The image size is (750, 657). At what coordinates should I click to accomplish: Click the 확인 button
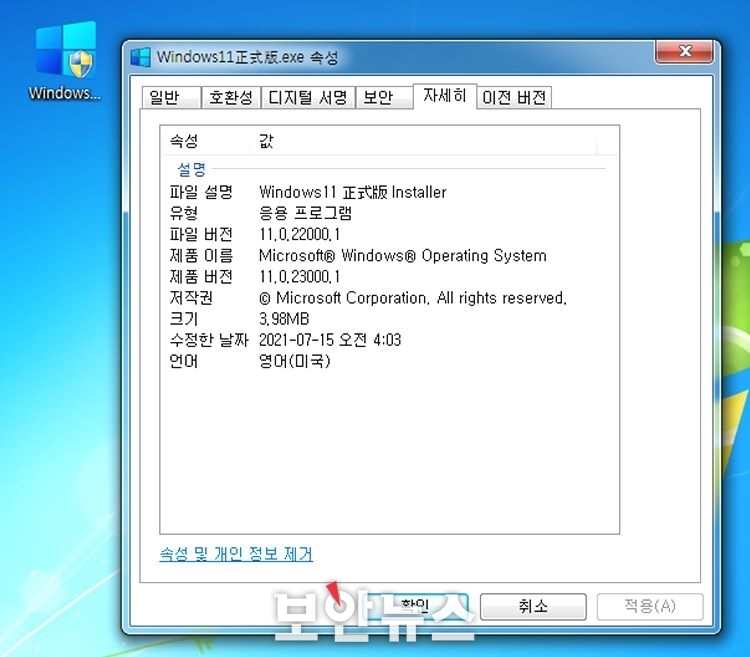click(414, 606)
